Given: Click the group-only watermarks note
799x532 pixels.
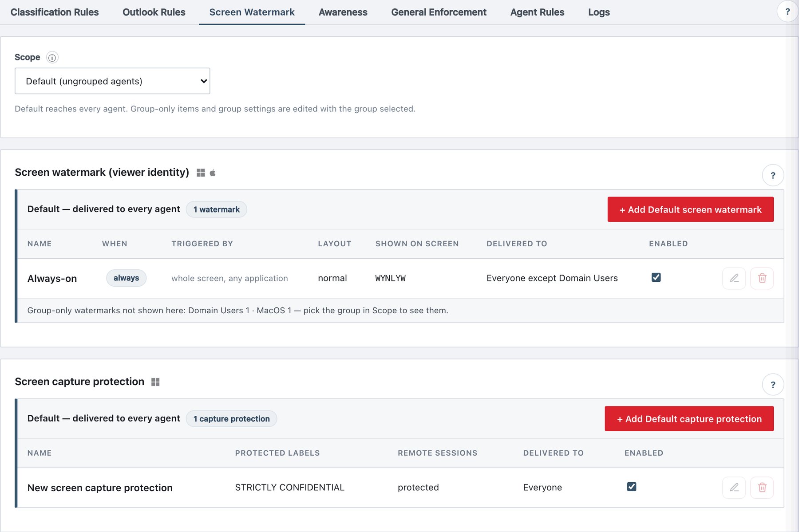Looking at the screenshot, I should point(237,311).
